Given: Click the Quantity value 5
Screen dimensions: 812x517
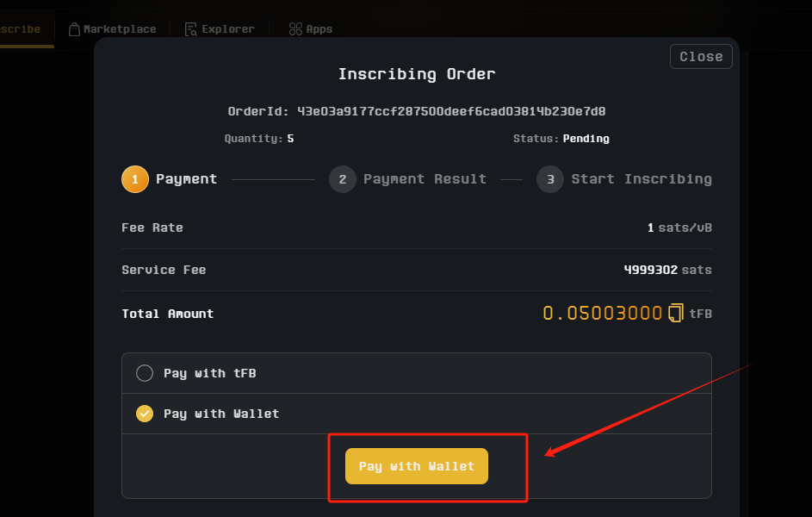Looking at the screenshot, I should coord(290,139).
